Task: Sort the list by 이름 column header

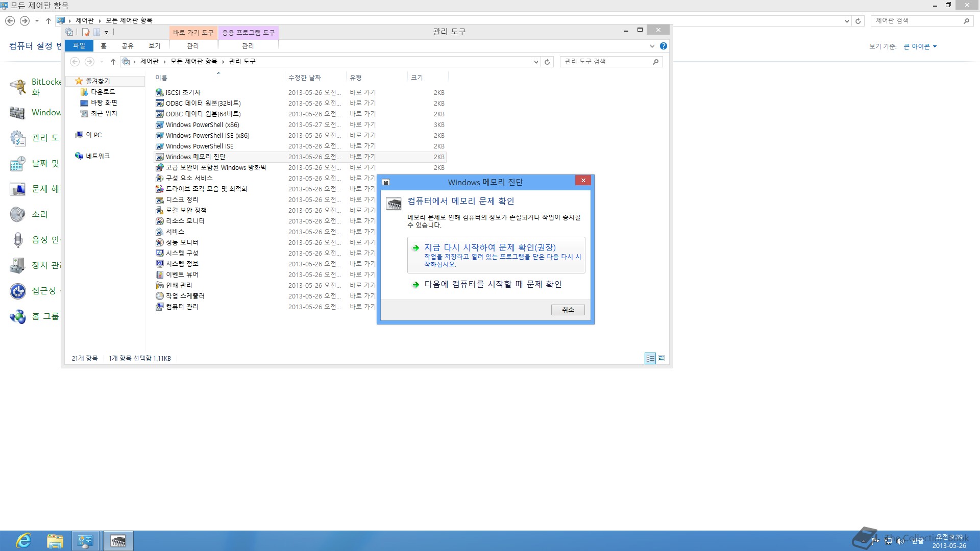Action: point(218,78)
